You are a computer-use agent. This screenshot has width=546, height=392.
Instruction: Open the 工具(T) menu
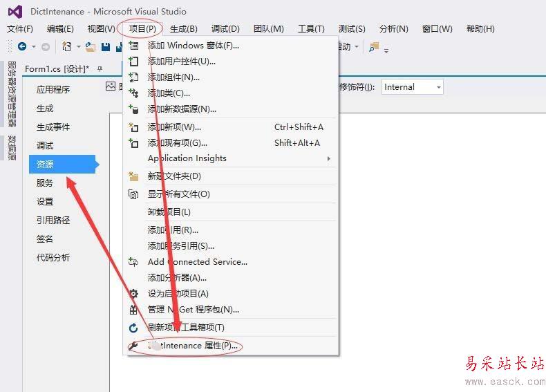coord(311,29)
